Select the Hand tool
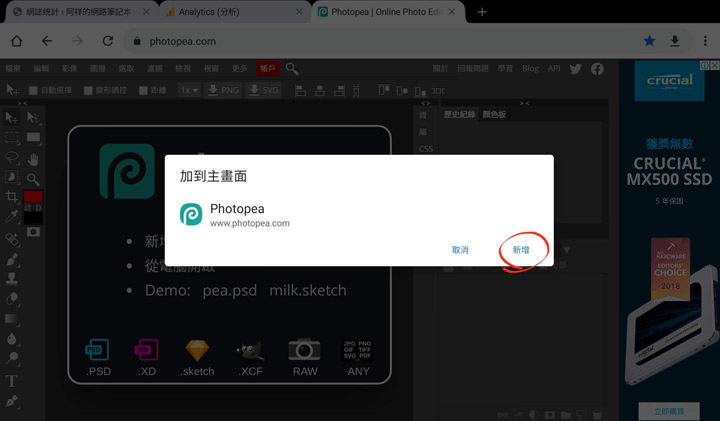 coord(33,160)
